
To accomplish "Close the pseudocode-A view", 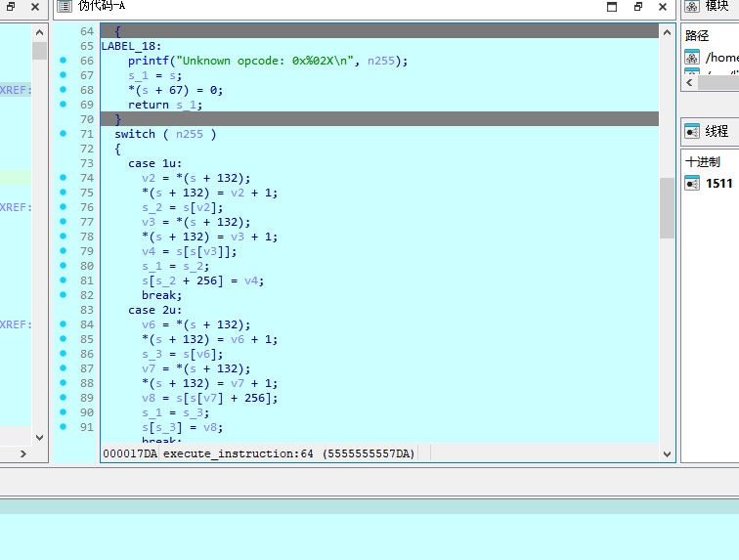I will pos(663,6).
